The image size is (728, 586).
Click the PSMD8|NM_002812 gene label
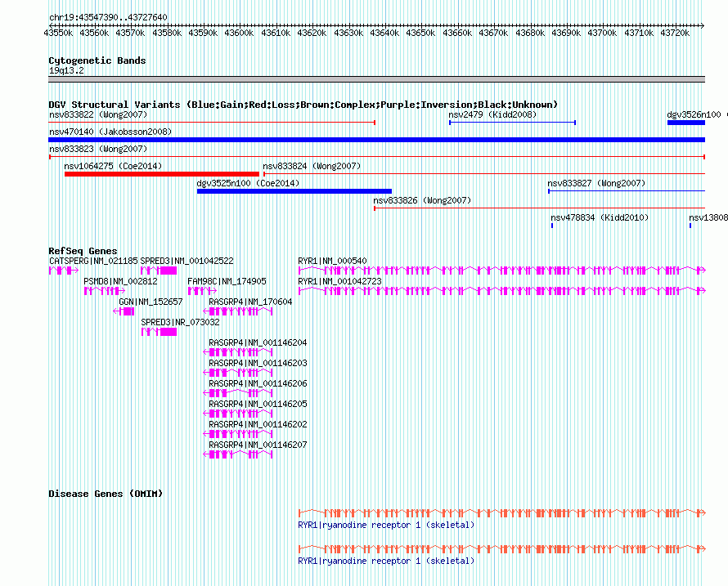point(120,282)
